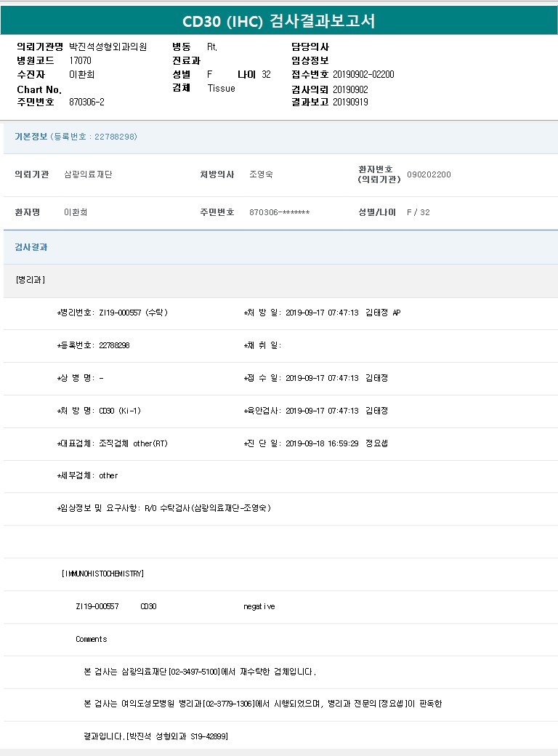Click the [병리과] row label
This screenshot has width=558, height=756.
click(30, 280)
